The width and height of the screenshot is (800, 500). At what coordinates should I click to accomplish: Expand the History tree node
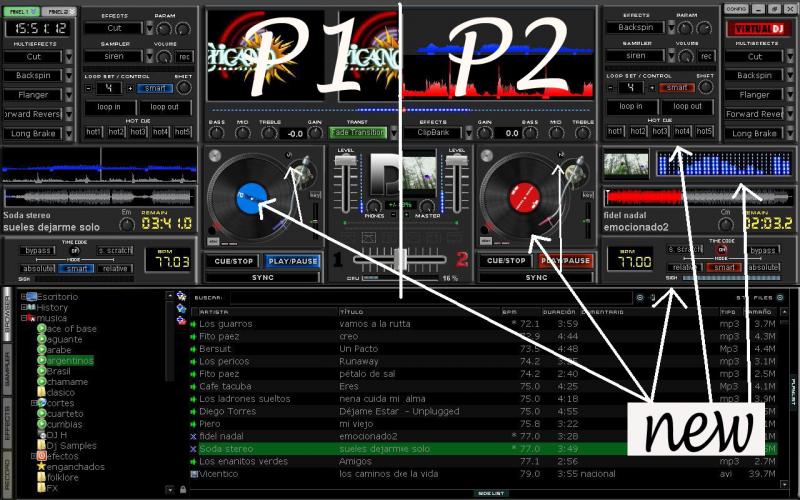click(23, 307)
